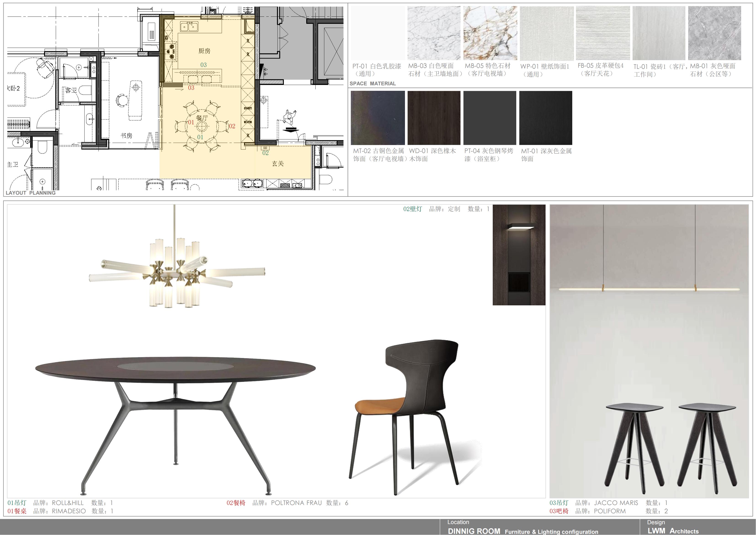Click the 书房 room label
The height and width of the screenshot is (535, 756).
126,135
